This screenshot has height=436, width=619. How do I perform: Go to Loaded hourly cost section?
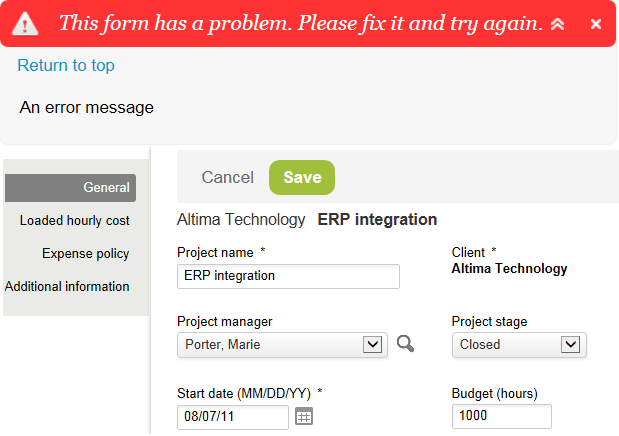(75, 220)
